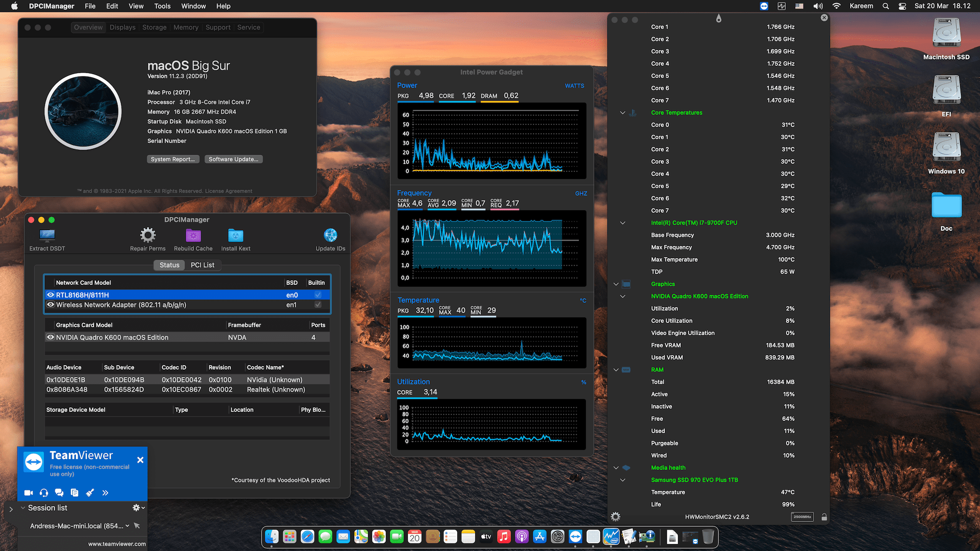Click the pin drop icon atop HWMonitorSMC2
Screen dimensions: 980x551
[x=719, y=18]
